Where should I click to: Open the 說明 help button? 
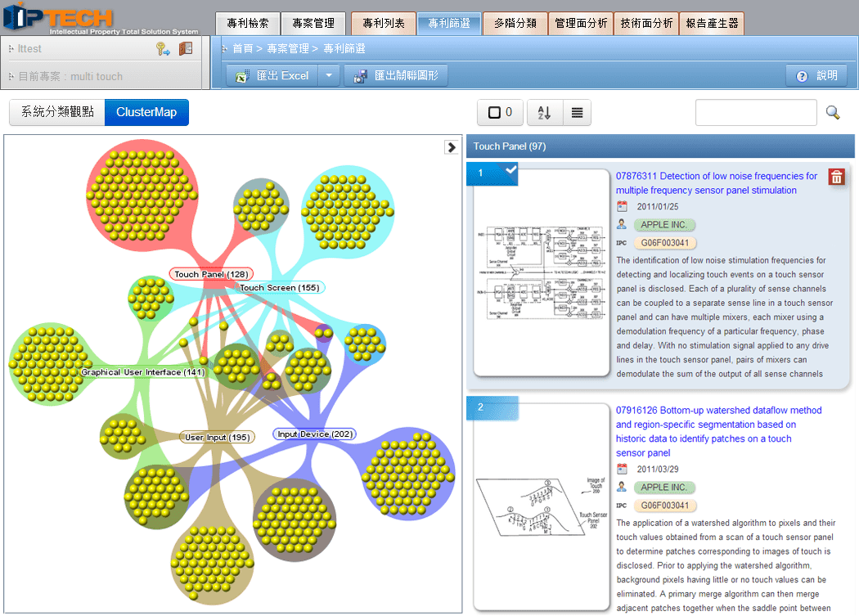point(816,75)
